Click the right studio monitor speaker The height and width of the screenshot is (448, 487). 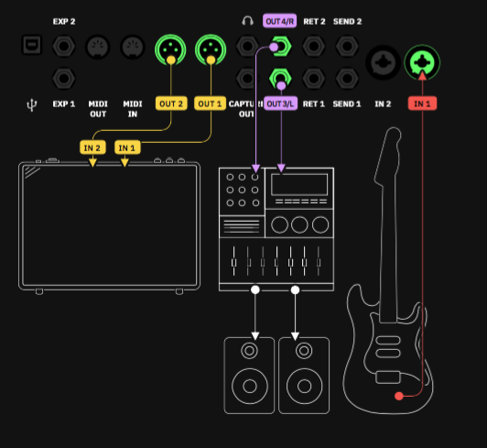(x=304, y=376)
